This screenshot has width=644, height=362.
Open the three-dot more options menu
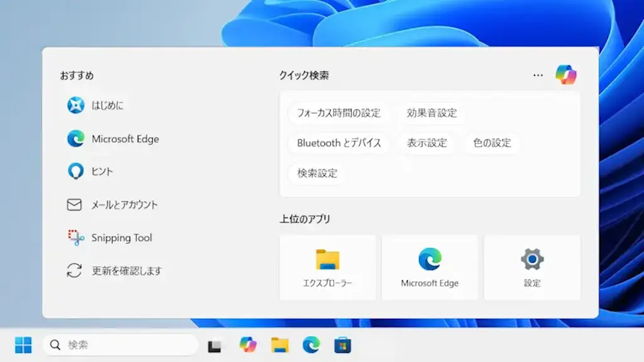click(x=538, y=75)
